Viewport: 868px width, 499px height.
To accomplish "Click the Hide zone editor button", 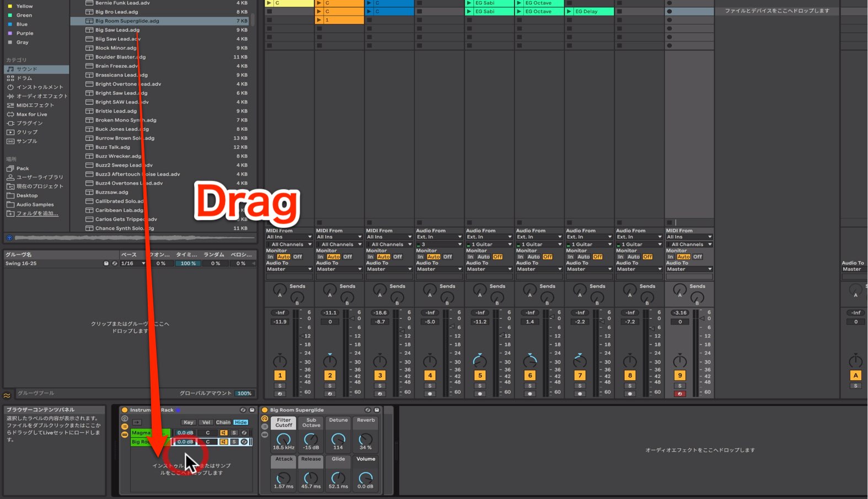I will click(241, 422).
